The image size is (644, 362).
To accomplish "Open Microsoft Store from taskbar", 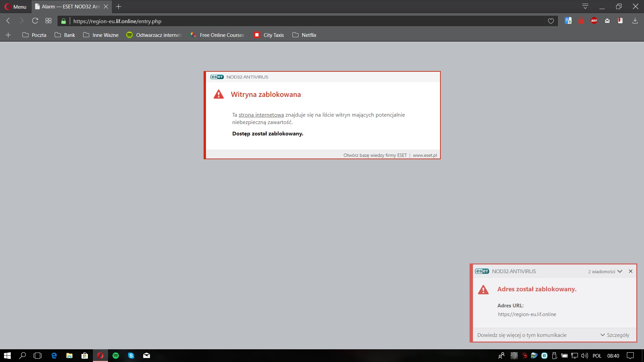I will 85,356.
